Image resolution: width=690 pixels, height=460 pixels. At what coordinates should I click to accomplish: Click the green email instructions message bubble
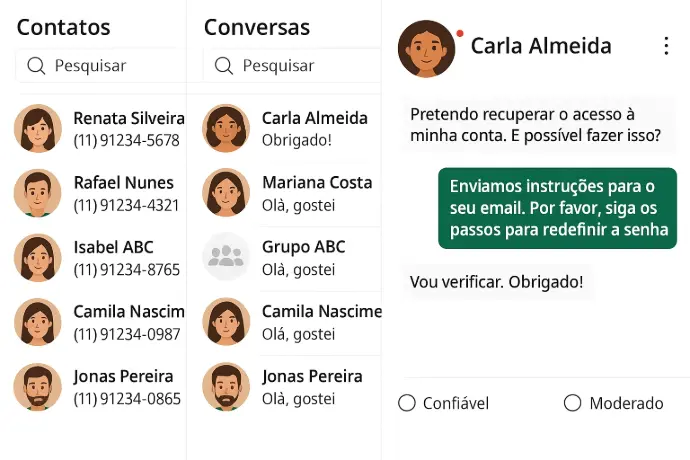tap(558, 208)
